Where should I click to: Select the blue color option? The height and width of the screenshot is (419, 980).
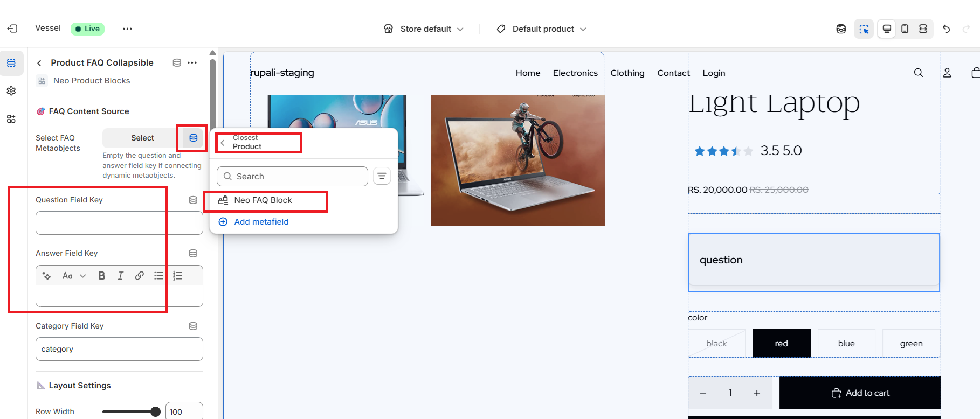coord(846,343)
